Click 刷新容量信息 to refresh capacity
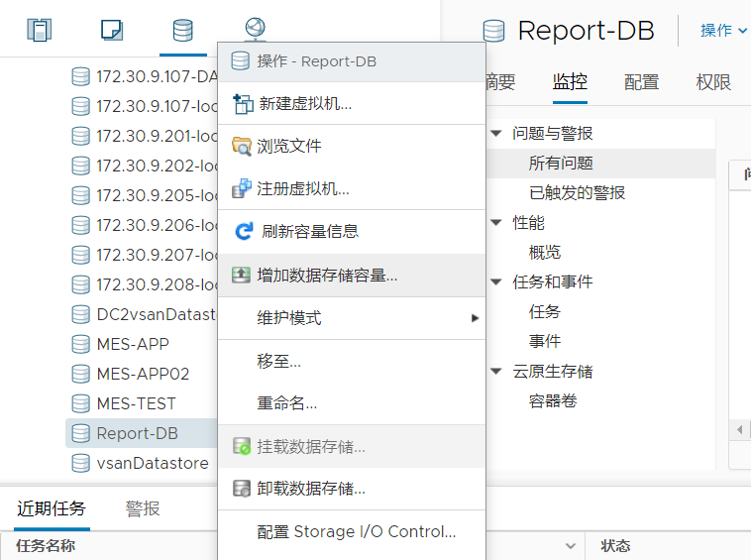The image size is (751, 560). pyautogui.click(x=309, y=231)
